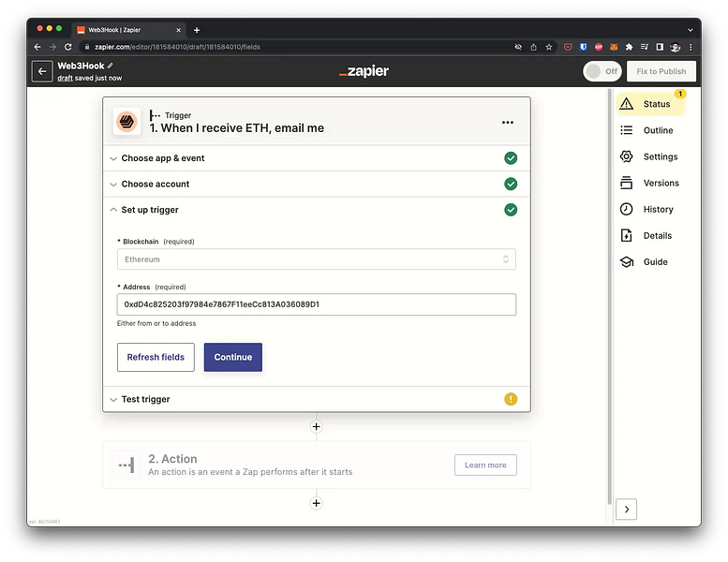Edit Zap name with the pencil icon
This screenshot has width=728, height=562.
click(x=110, y=66)
